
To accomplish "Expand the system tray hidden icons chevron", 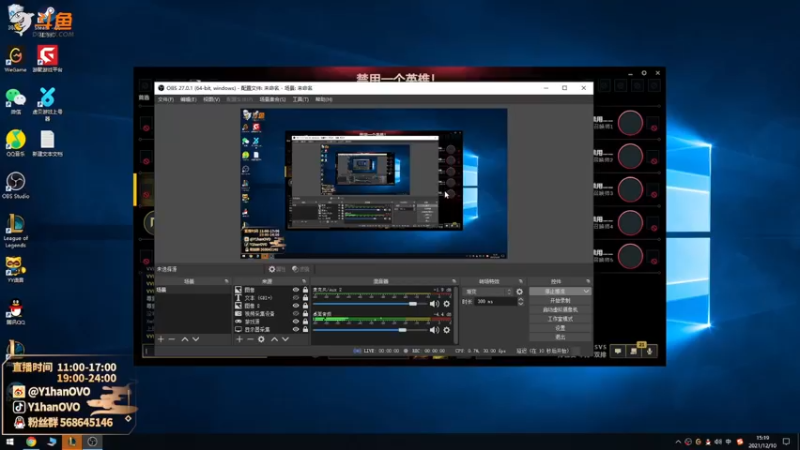I will point(678,442).
